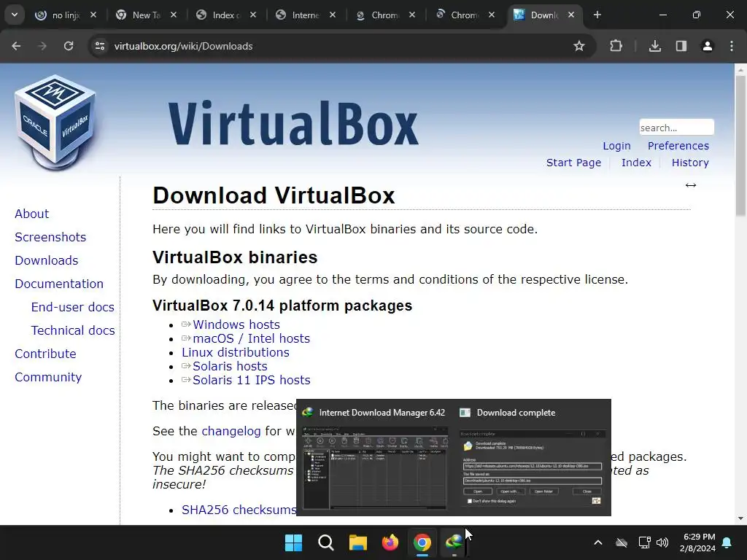Open Downloads in the sidebar

47,260
